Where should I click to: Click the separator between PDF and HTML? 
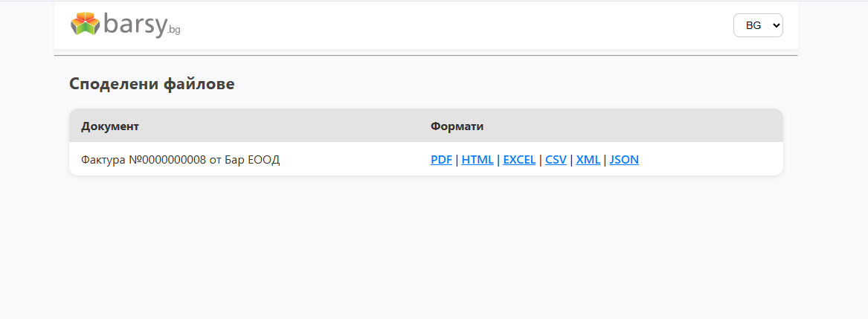(457, 160)
